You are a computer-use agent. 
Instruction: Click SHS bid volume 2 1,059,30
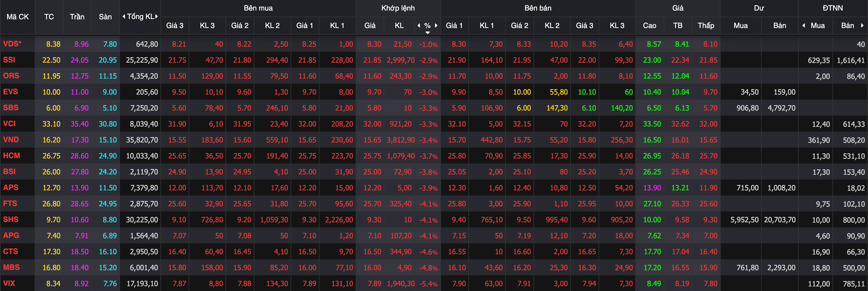(x=274, y=220)
